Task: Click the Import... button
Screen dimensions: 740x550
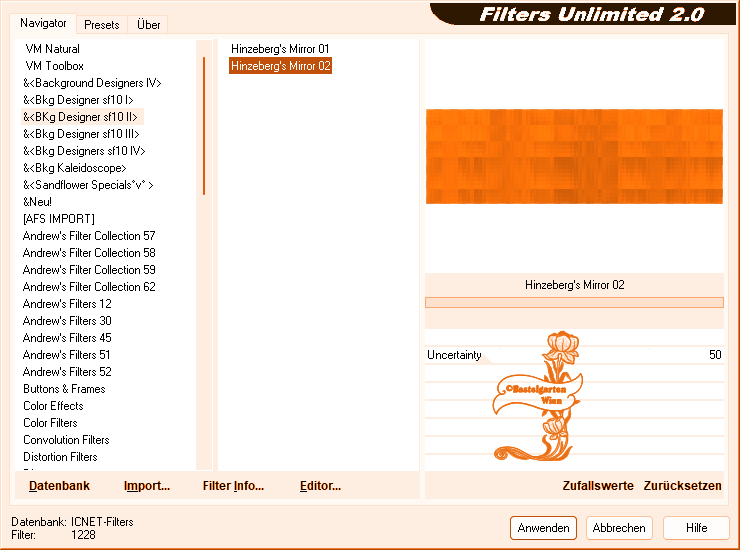Action: [147, 486]
